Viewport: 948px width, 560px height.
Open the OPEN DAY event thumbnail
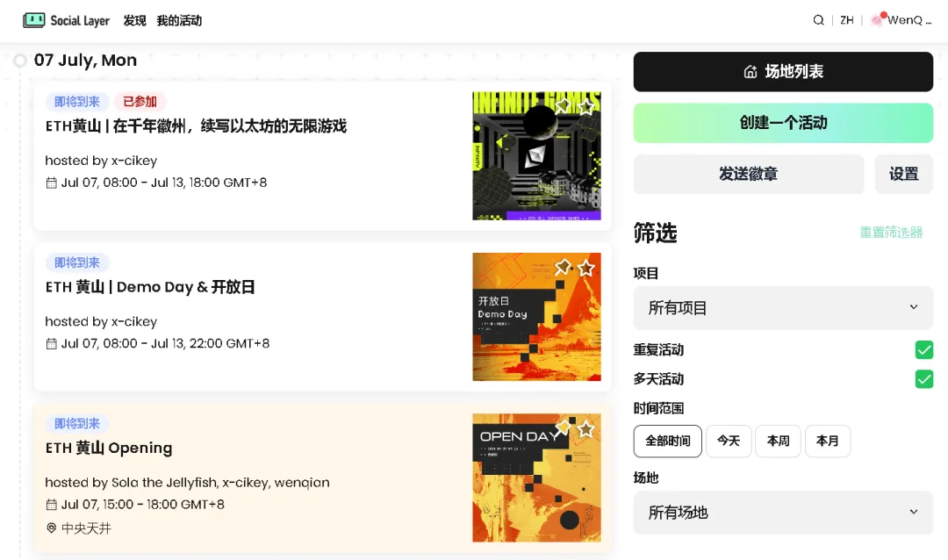pos(536,477)
